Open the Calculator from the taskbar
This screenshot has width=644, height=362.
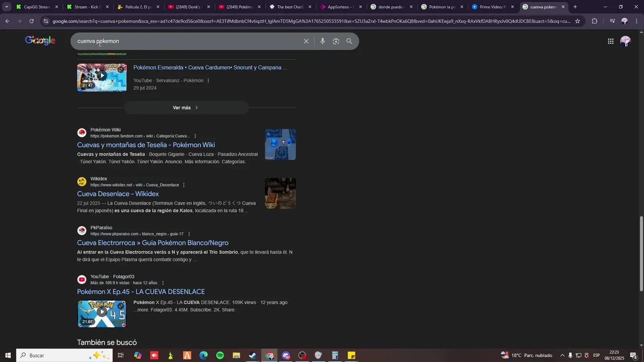(x=335, y=355)
